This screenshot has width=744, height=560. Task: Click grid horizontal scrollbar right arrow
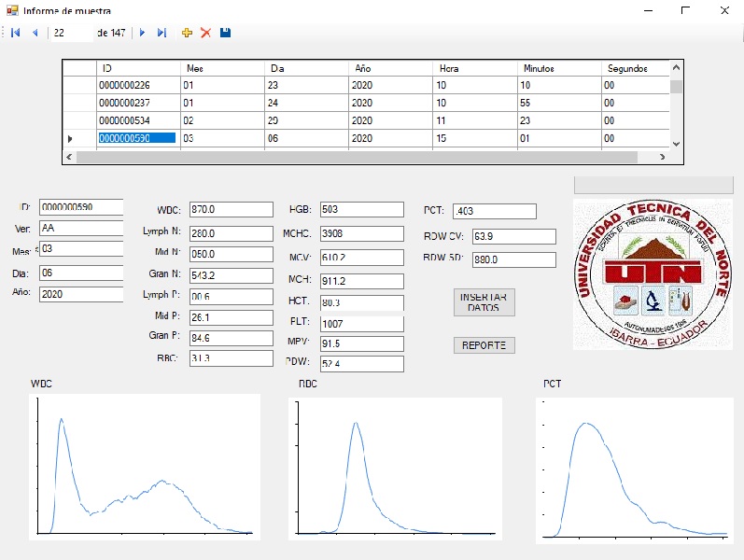[663, 157]
